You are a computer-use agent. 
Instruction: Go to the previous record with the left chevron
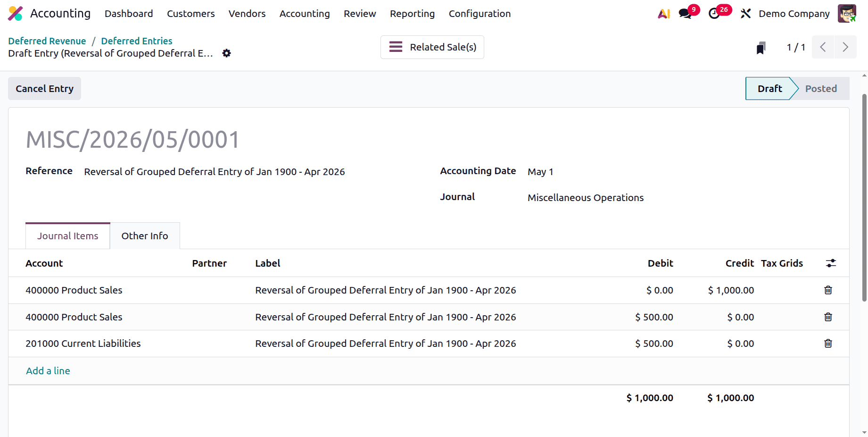click(823, 47)
